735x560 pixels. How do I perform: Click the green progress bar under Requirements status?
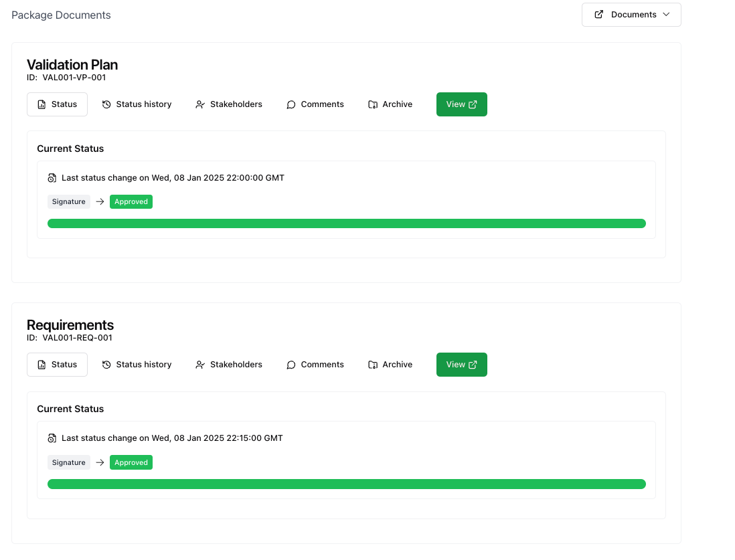point(346,483)
